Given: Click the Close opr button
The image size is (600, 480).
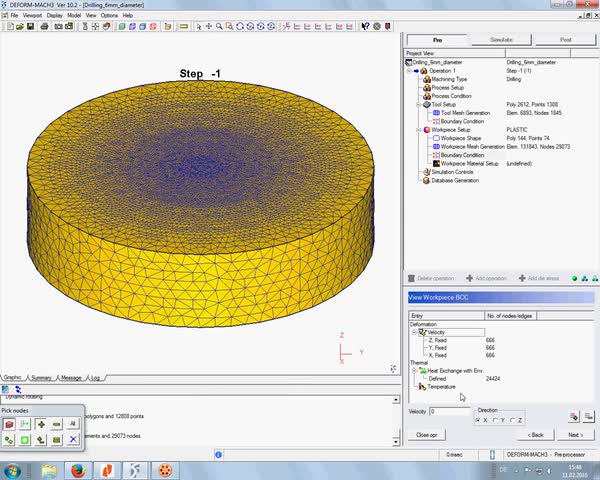Looking at the screenshot, I should [x=426, y=435].
